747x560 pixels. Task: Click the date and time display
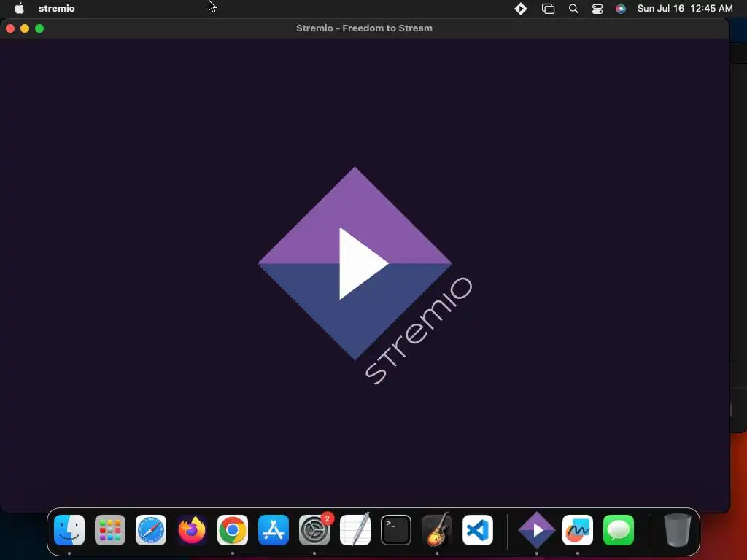685,9
